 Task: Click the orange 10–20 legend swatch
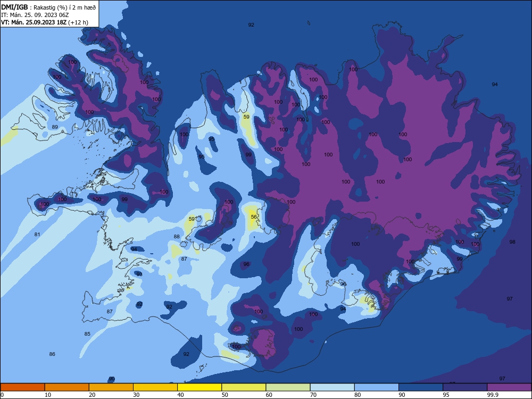(67, 387)
